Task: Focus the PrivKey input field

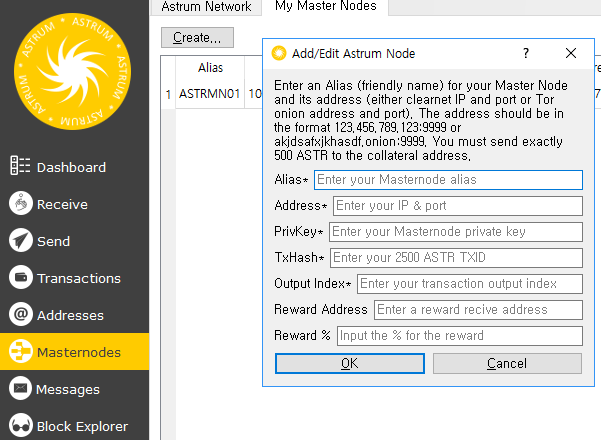Action: pos(456,232)
